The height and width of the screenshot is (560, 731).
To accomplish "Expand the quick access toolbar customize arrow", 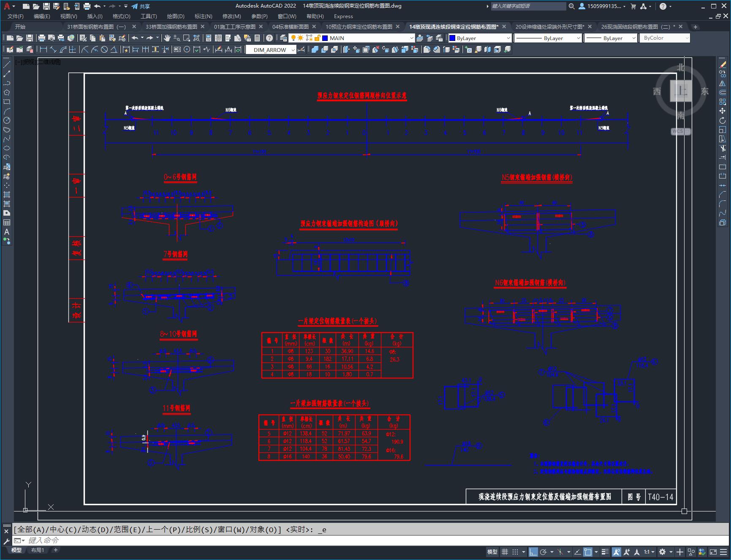I will click(126, 6).
